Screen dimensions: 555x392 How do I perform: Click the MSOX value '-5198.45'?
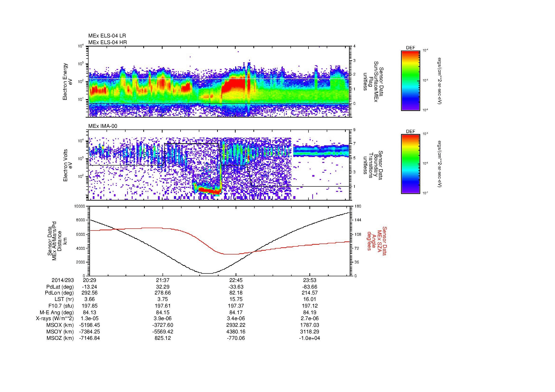[x=89, y=325]
